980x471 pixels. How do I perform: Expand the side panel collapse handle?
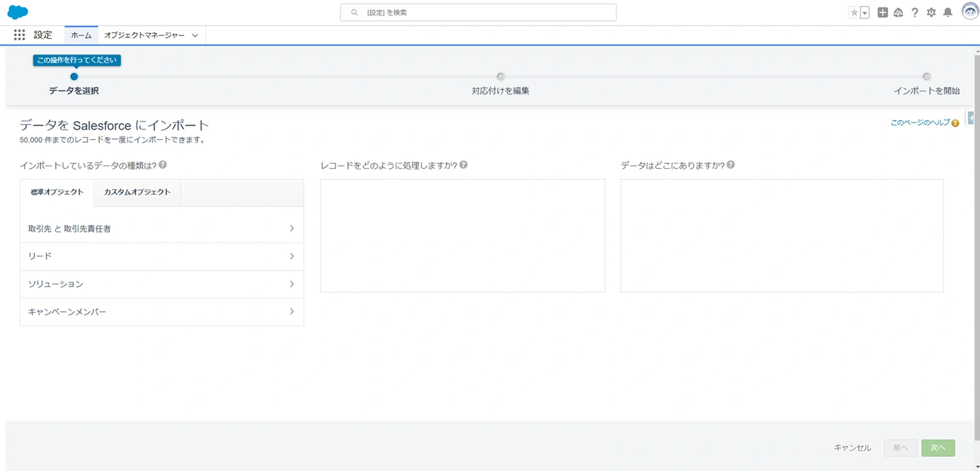click(970, 118)
